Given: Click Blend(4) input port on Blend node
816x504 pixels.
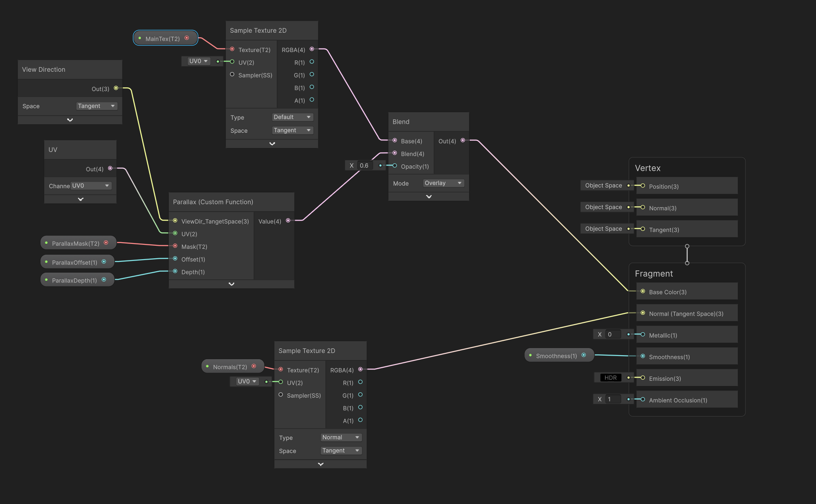Looking at the screenshot, I should [x=395, y=153].
